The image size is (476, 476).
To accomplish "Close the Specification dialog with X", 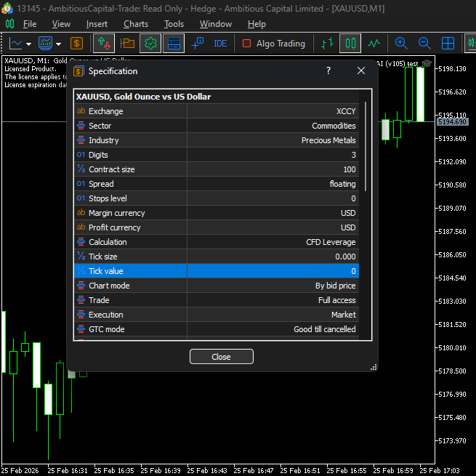I will tap(361, 70).
